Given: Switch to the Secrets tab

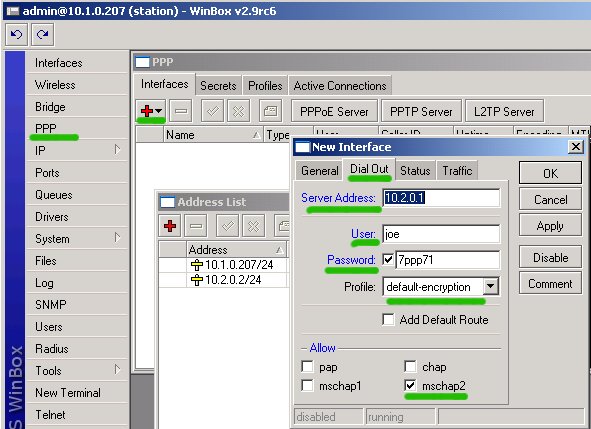Looking at the screenshot, I should (218, 86).
